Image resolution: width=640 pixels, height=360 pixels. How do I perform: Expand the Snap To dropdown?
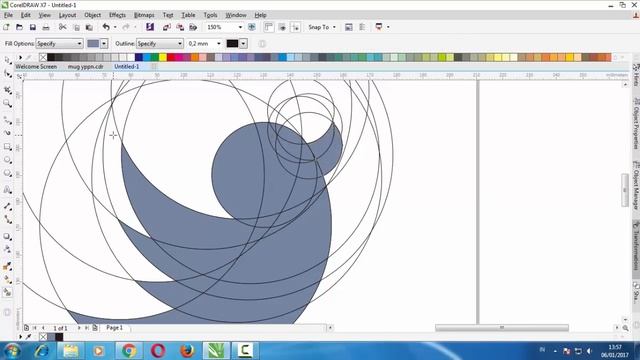[x=334, y=27]
